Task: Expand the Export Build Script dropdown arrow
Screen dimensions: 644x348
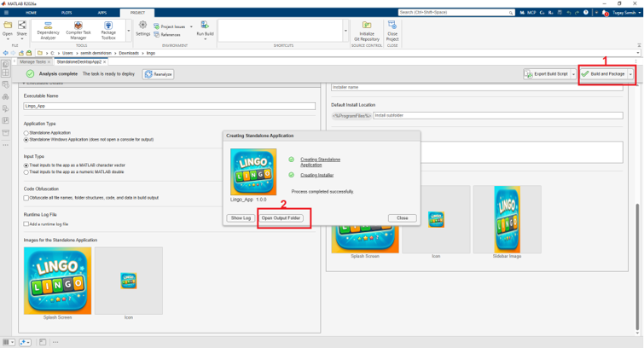Action: [x=573, y=74]
